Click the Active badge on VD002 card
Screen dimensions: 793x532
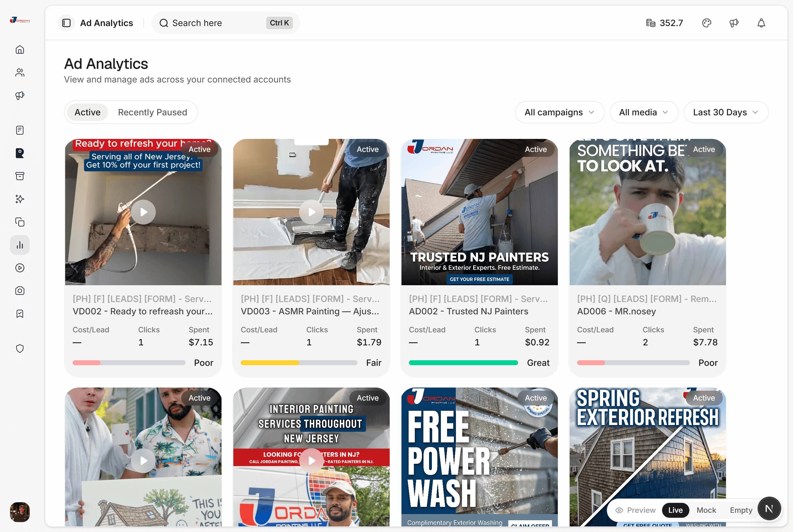tap(199, 149)
